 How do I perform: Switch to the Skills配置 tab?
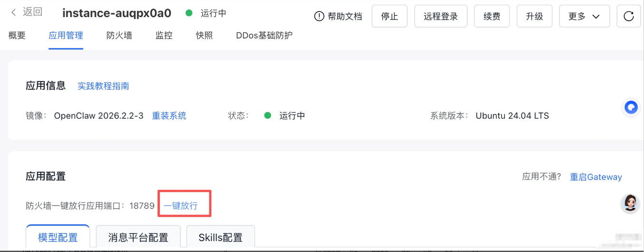click(221, 237)
